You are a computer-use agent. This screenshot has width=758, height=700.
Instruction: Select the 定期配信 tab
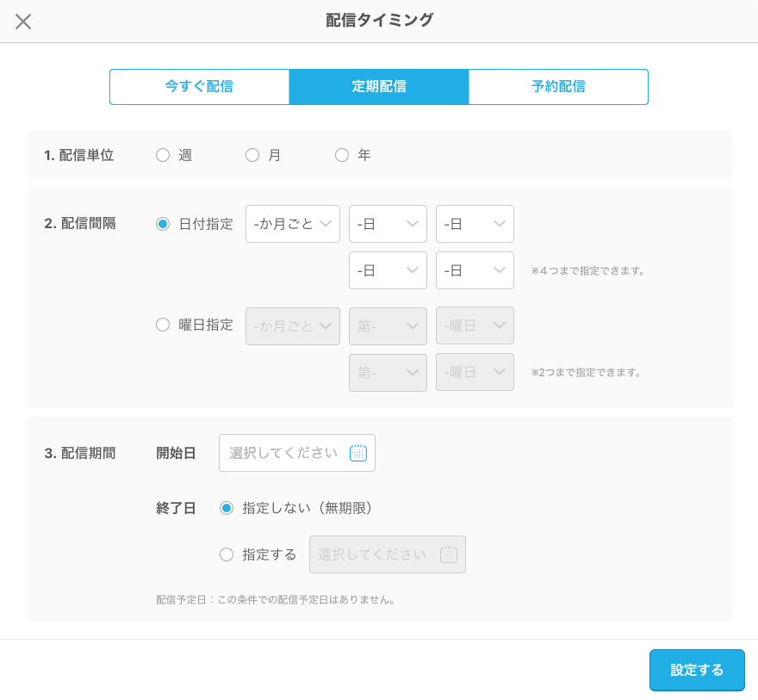point(379,87)
